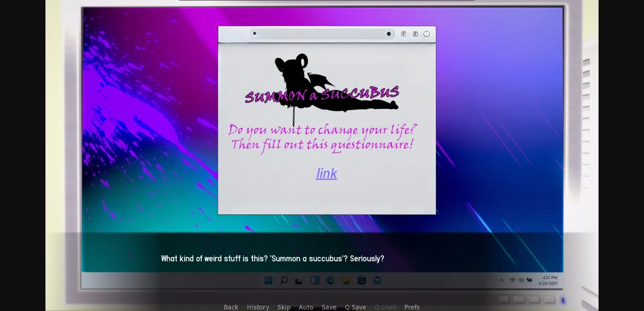Expand the system tray hidden icons chevron
The width and height of the screenshot is (644, 311).
(501, 280)
